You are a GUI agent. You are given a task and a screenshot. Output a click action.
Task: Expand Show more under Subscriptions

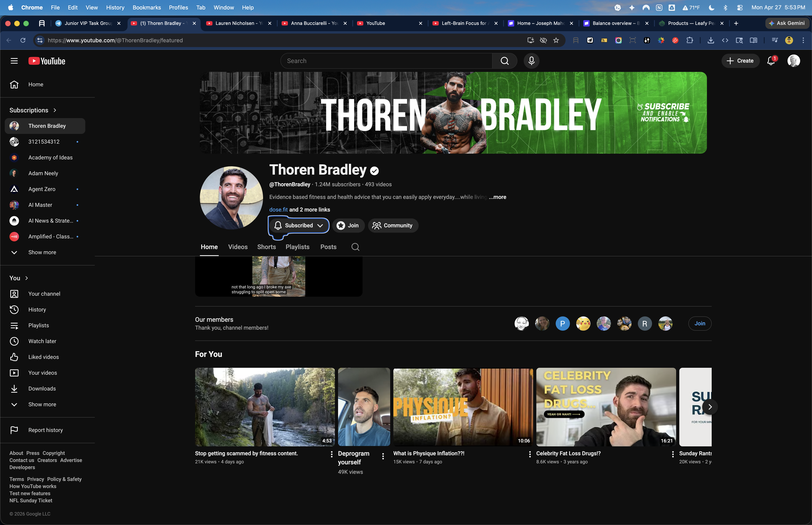(x=45, y=252)
